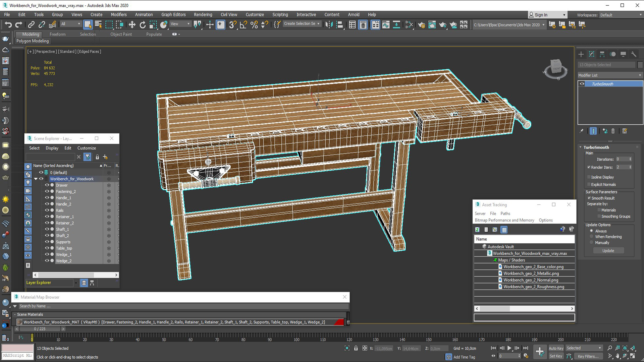Viewport: 644px width, 362px height.
Task: Toggle the Smooth Result checkbox
Action: [589, 198]
